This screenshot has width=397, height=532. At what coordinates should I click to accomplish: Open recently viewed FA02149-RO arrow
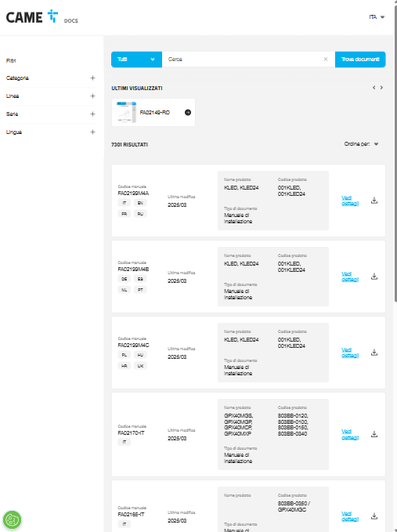pos(187,112)
